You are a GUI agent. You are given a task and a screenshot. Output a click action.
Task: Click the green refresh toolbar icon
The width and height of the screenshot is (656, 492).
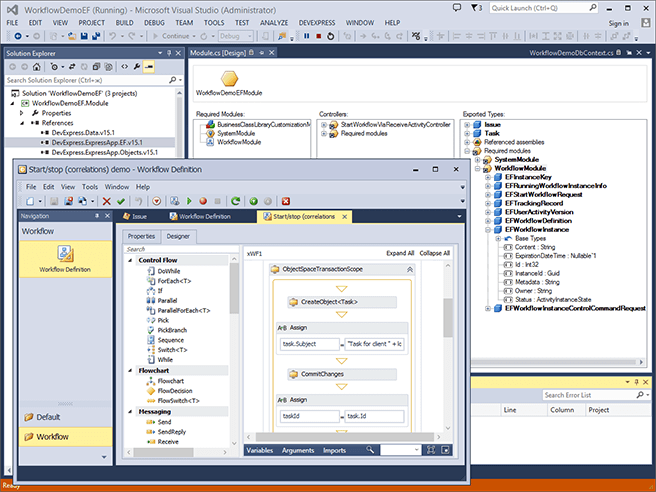pos(236,200)
